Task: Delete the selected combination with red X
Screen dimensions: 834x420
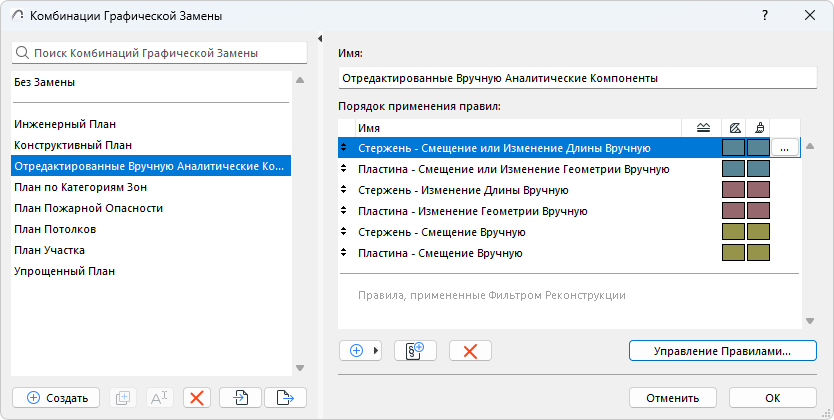Action: [197, 397]
